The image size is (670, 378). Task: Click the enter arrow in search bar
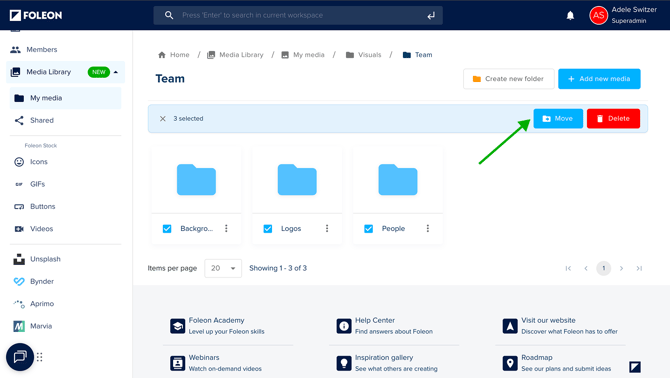(x=431, y=15)
